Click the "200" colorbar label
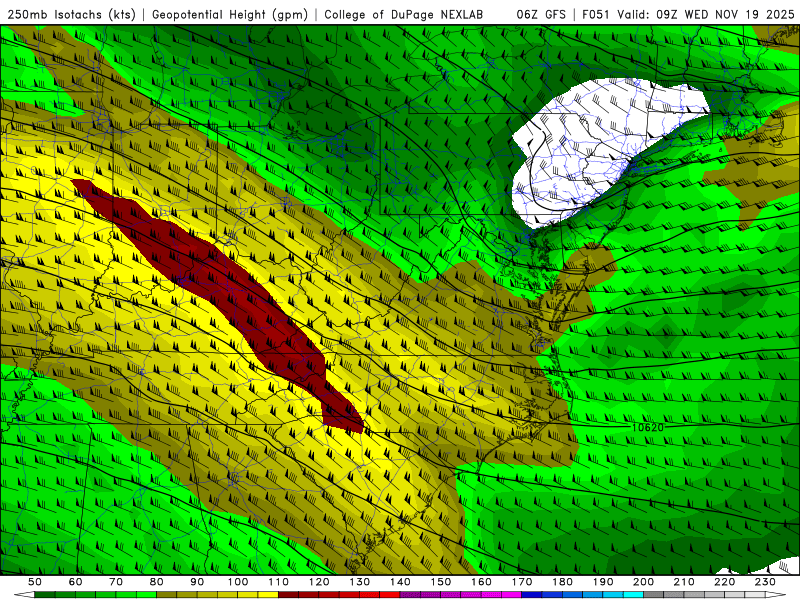This screenshot has height=600, width=800. pyautogui.click(x=643, y=582)
